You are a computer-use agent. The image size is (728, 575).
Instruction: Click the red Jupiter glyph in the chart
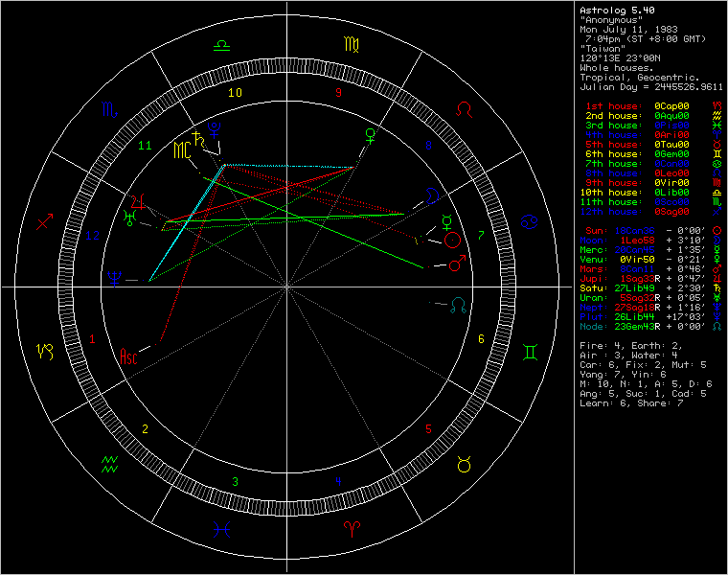click(x=140, y=202)
